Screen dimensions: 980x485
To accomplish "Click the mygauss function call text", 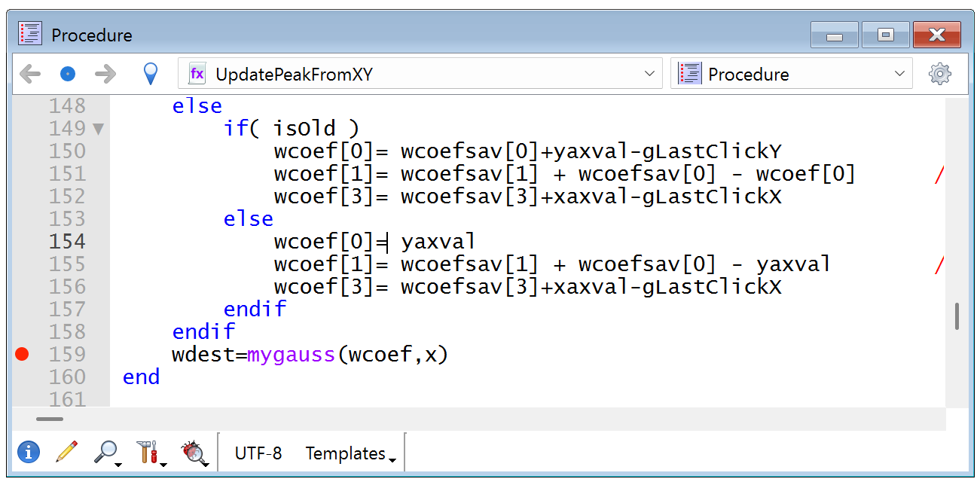I will pos(291,354).
